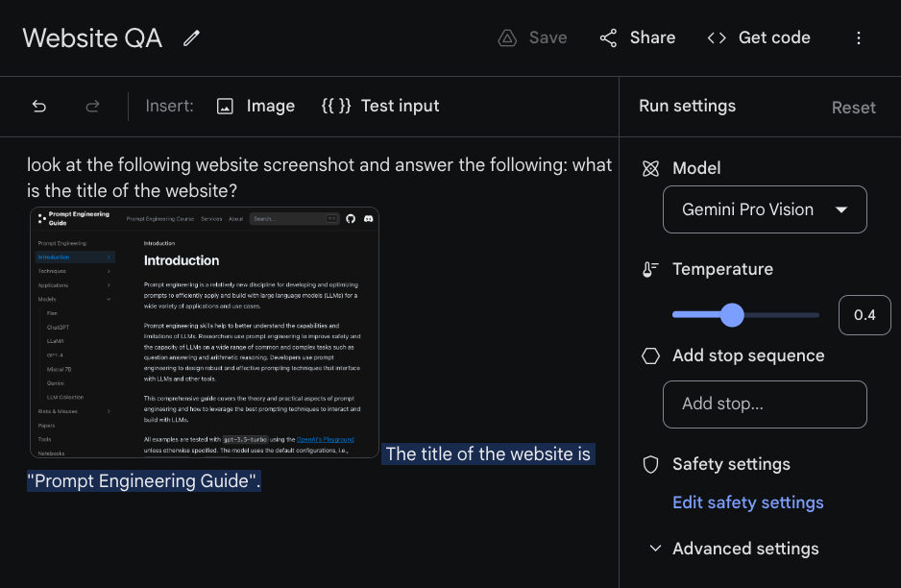
Task: Open the Gemini Pro Vision model dropdown
Action: [x=765, y=209]
